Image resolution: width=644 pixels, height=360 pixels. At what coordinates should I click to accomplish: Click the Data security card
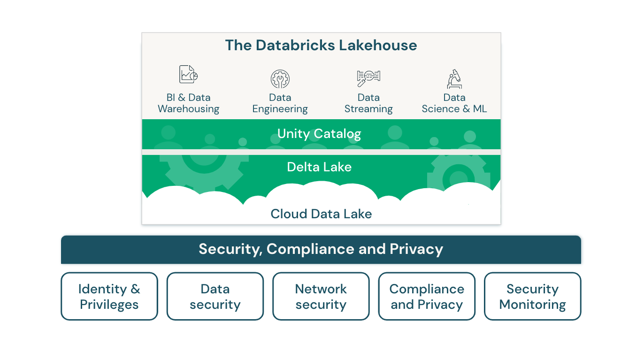point(215,296)
